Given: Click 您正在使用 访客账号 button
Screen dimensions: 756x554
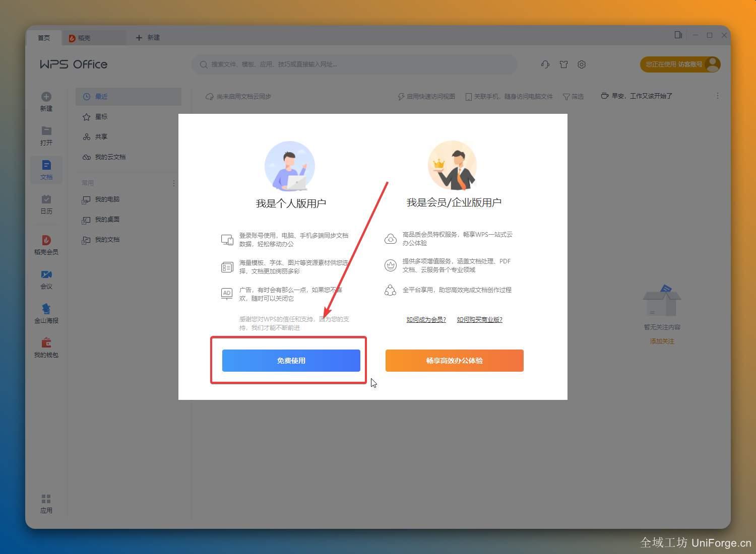Looking at the screenshot, I should [x=680, y=64].
